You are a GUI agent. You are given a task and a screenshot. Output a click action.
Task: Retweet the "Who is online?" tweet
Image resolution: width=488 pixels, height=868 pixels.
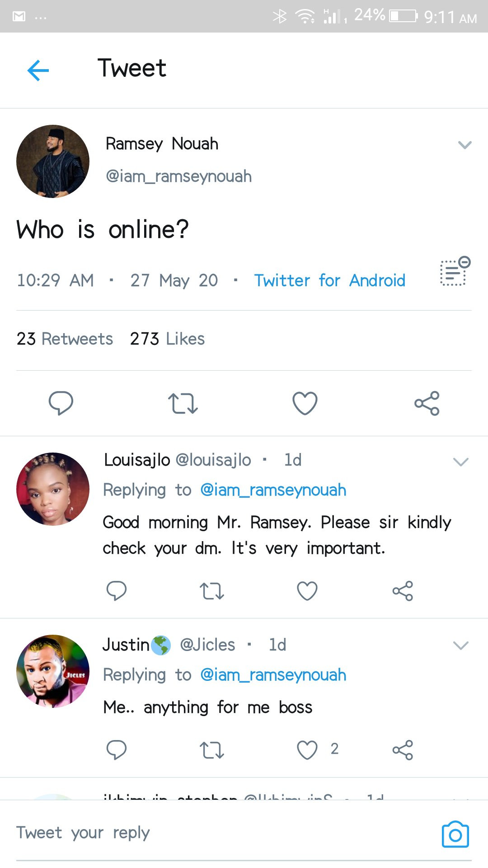coord(183,403)
